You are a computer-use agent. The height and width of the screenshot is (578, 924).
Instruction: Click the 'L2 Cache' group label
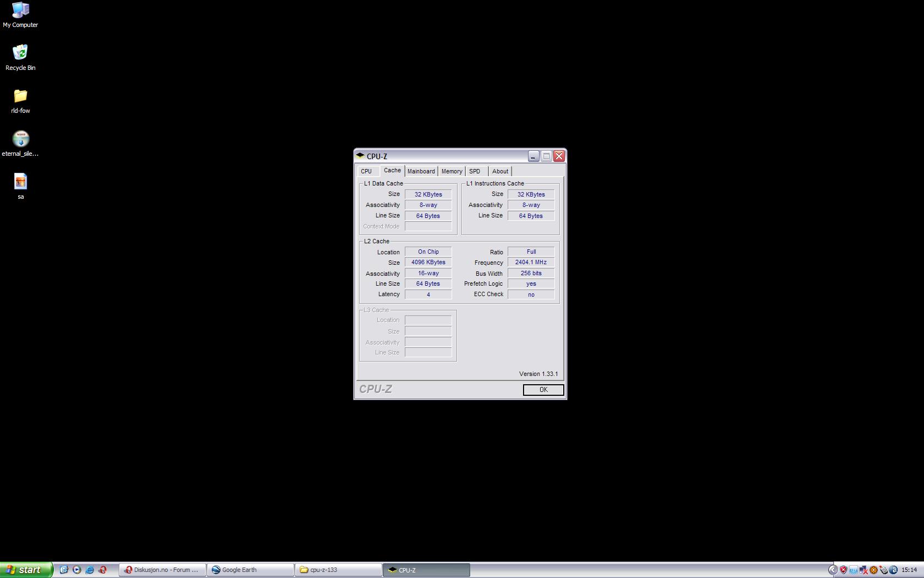[x=376, y=241]
